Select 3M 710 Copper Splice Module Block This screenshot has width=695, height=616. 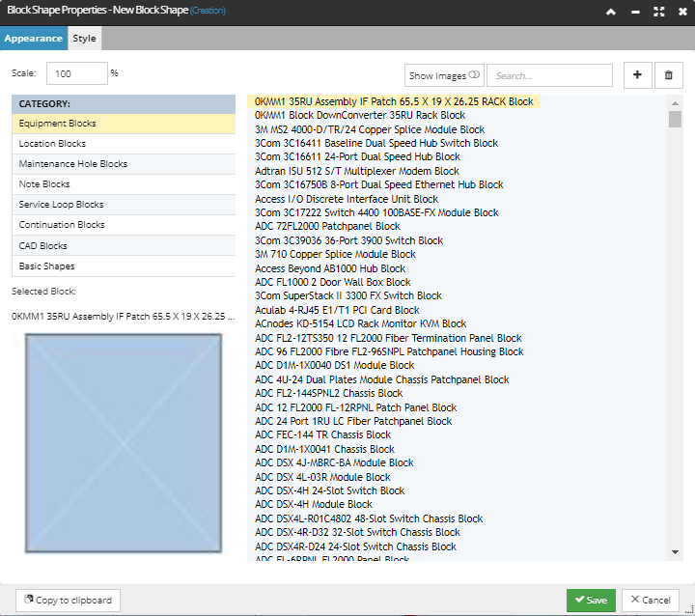(335, 254)
